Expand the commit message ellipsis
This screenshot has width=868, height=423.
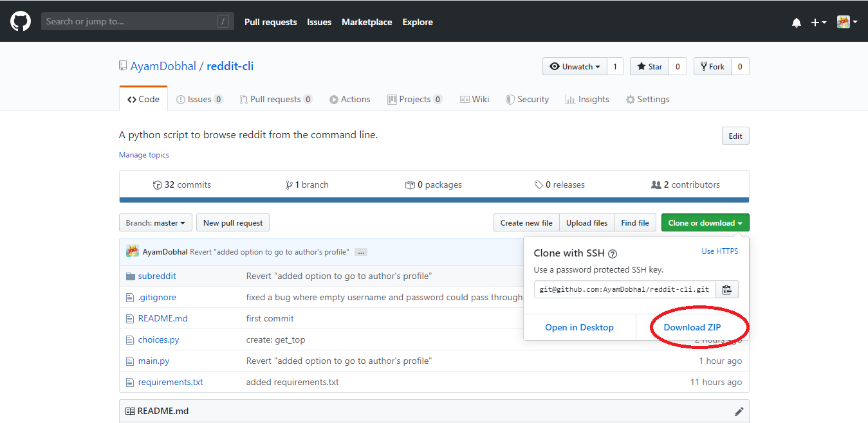[x=360, y=252]
